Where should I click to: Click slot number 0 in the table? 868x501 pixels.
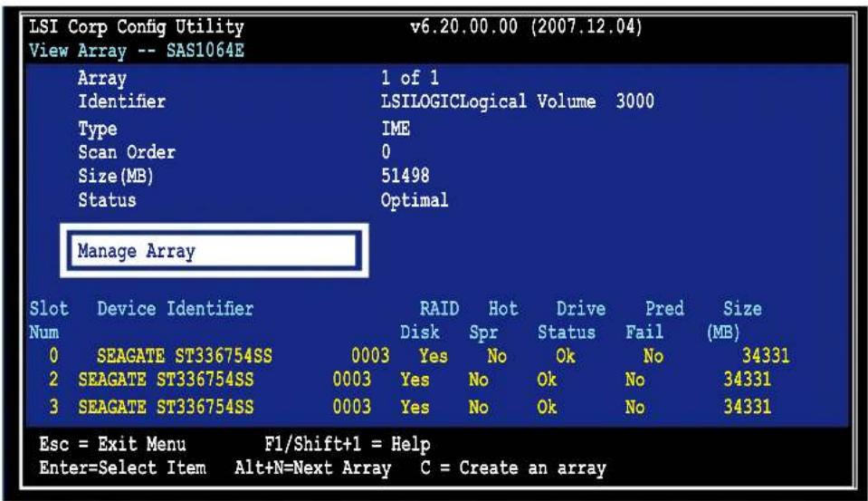[53, 355]
